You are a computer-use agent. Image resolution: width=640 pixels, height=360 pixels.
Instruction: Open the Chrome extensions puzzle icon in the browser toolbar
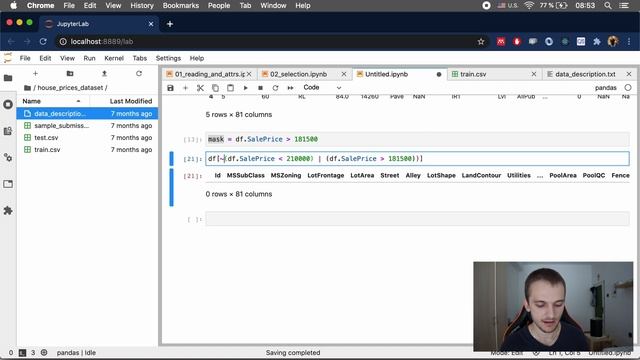coord(597,42)
